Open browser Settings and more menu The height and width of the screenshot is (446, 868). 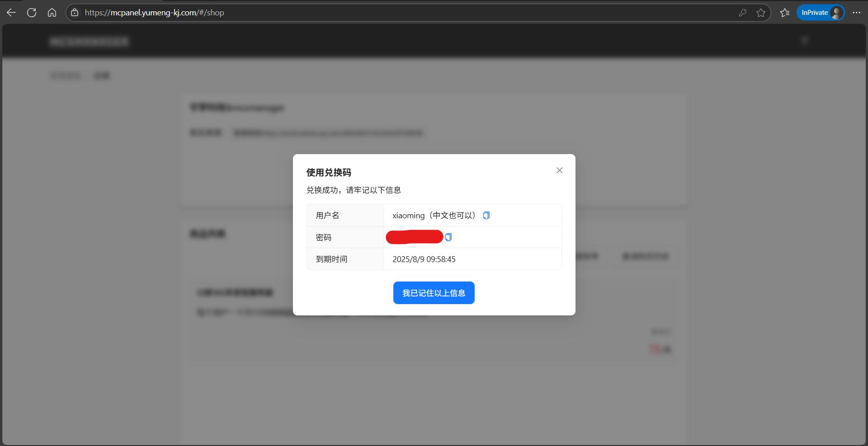point(856,13)
